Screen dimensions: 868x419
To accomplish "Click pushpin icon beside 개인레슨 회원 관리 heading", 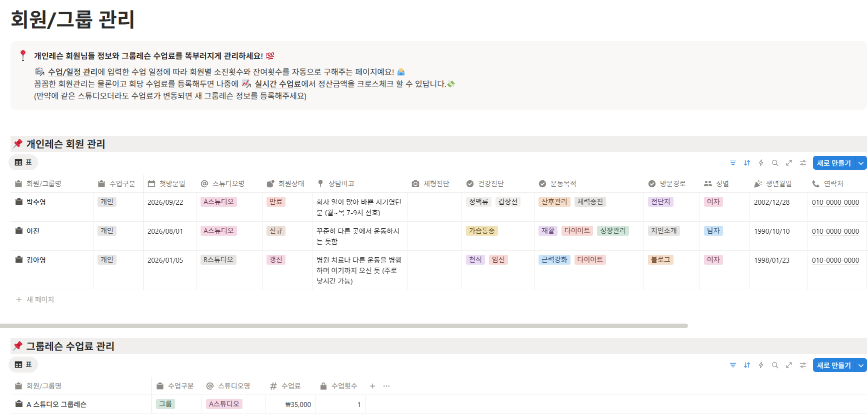I will click(18, 144).
